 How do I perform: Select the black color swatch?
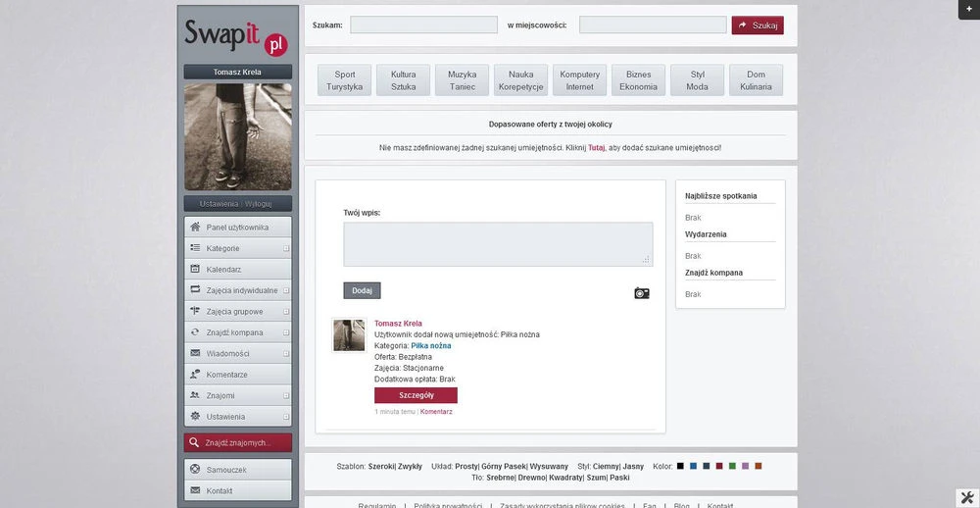click(x=681, y=466)
